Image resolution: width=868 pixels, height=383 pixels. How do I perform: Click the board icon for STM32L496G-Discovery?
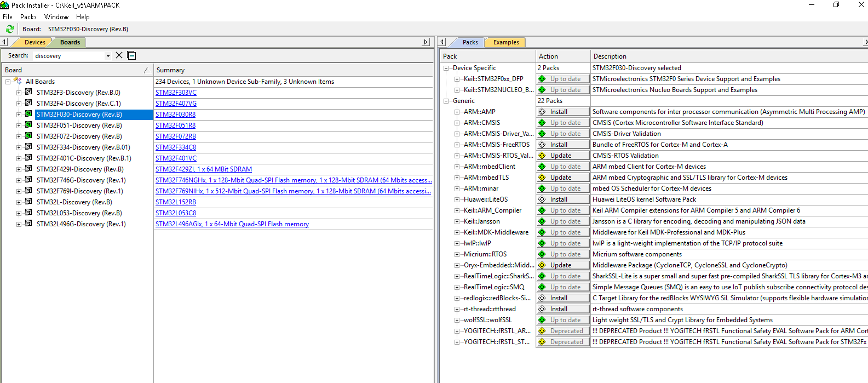[x=28, y=224]
